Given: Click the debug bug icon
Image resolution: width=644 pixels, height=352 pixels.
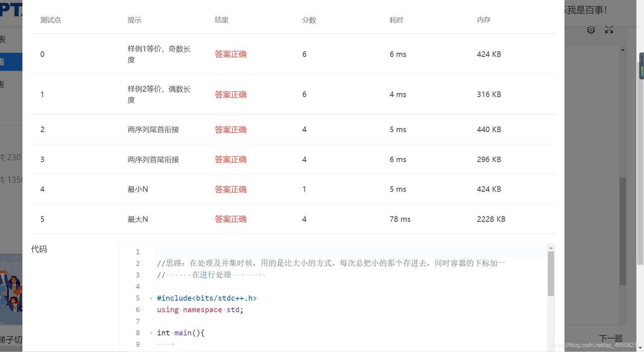Looking at the screenshot, I should point(591,30).
